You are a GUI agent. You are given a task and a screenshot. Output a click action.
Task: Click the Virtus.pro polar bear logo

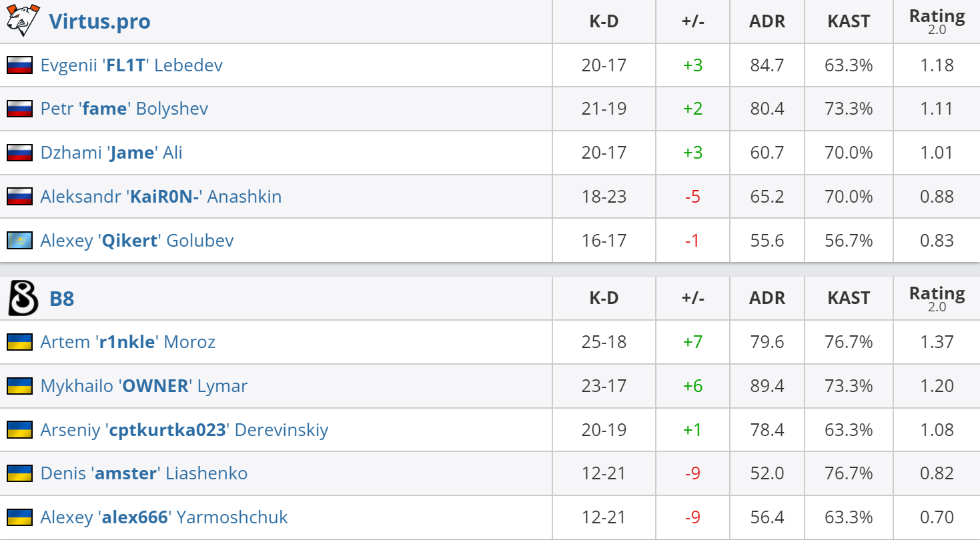click(19, 21)
